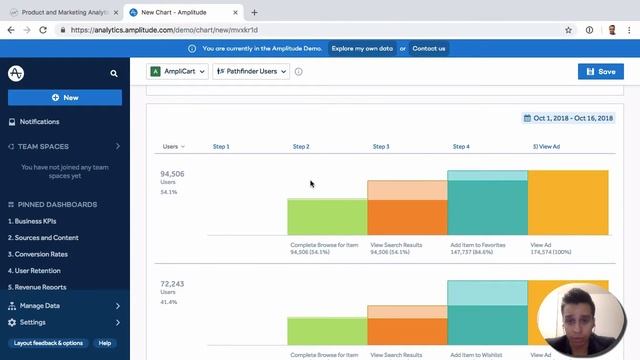Open search with magnifier icon in sidebar
The width and height of the screenshot is (640, 360).
[x=114, y=73]
